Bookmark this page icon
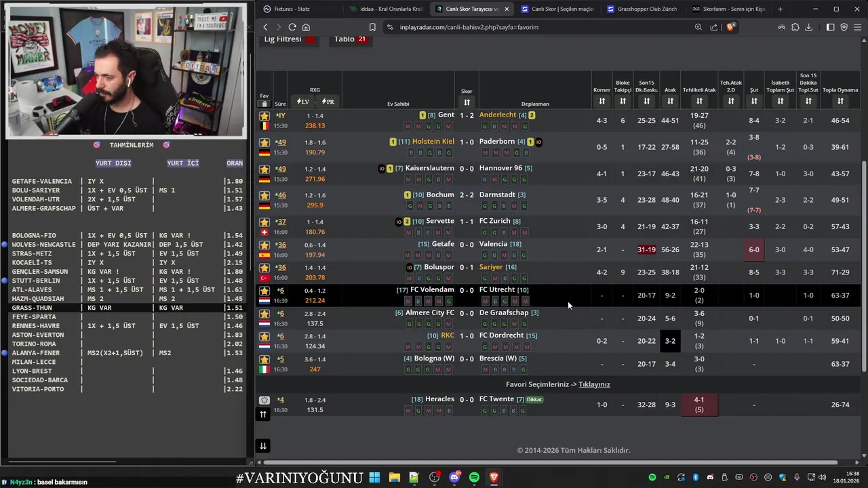This screenshot has width=868, height=488. 372,27
